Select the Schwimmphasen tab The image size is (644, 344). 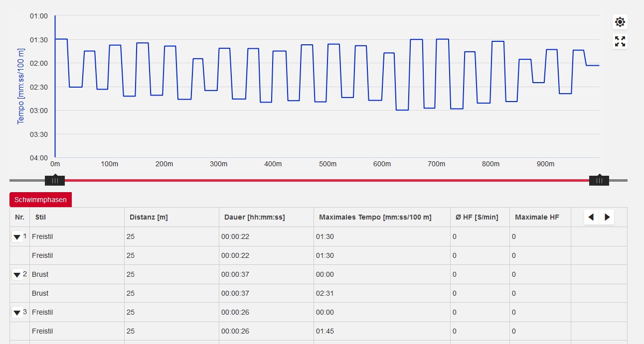pyautogui.click(x=41, y=200)
